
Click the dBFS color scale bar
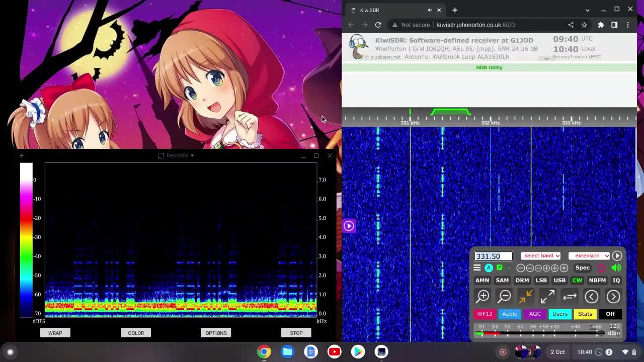coord(26,240)
